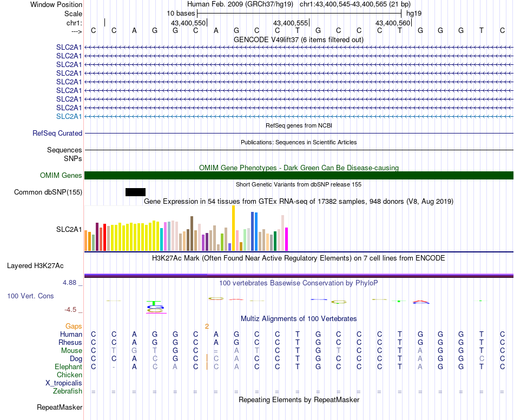Screen dimensions: 514x420
Task: Open the dark green OMIM Genes bar
Action: tap(299, 175)
